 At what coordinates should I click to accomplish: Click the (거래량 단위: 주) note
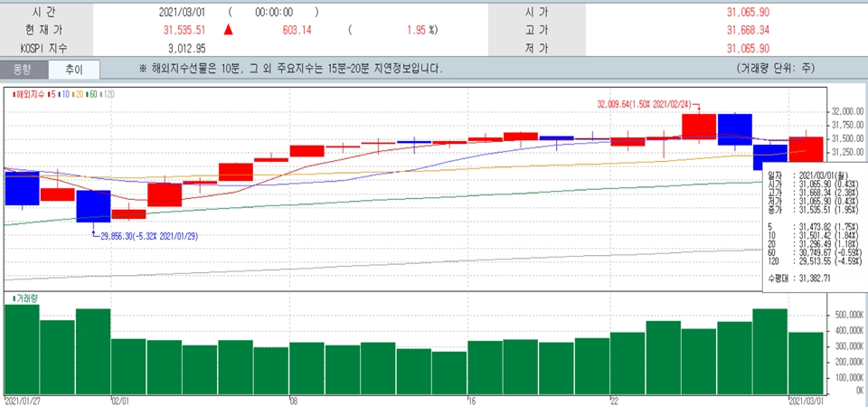776,70
